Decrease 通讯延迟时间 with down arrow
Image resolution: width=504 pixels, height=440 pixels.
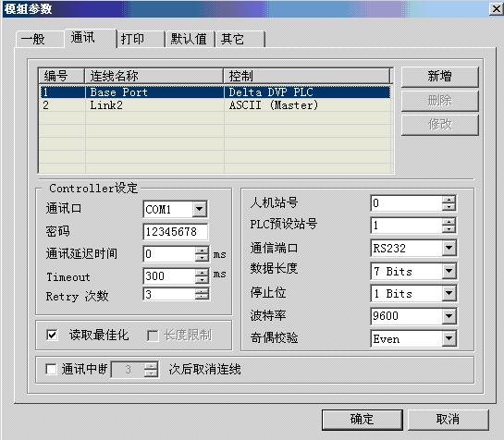[202, 258]
